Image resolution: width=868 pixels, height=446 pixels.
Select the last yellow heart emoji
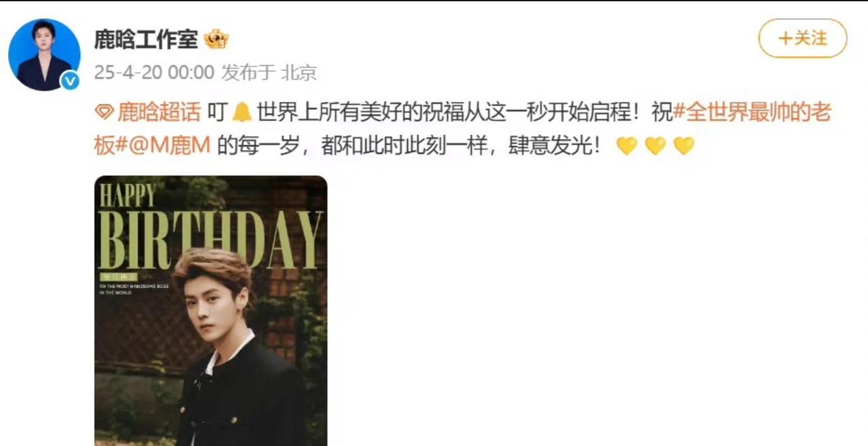pos(684,146)
